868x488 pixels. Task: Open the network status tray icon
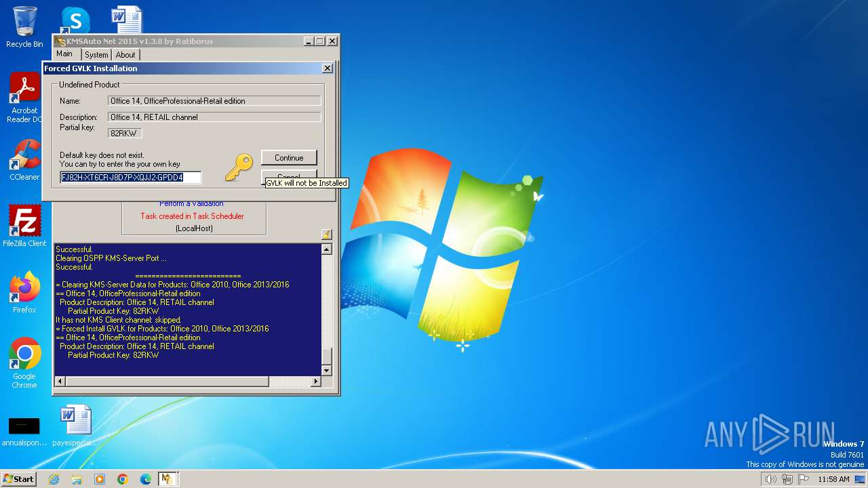[x=787, y=479]
